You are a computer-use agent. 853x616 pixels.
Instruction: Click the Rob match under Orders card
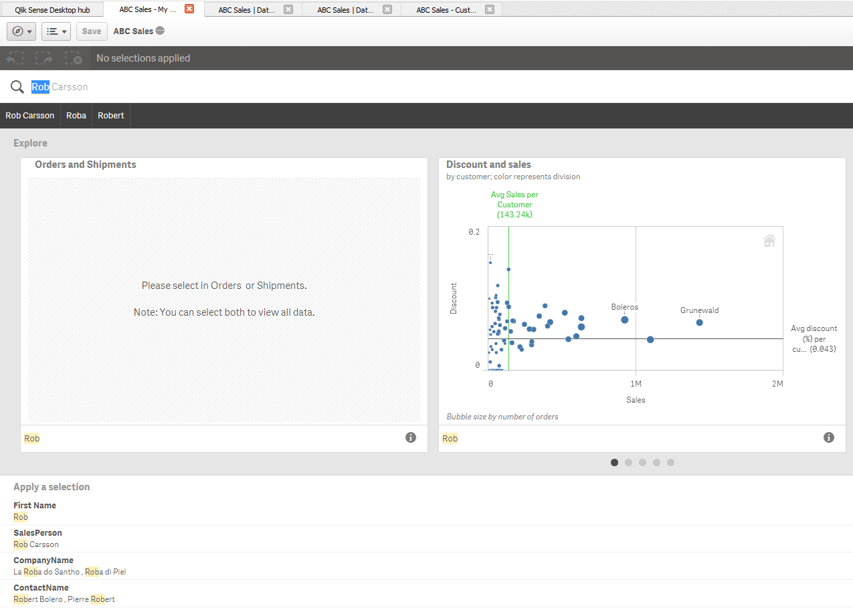32,439
